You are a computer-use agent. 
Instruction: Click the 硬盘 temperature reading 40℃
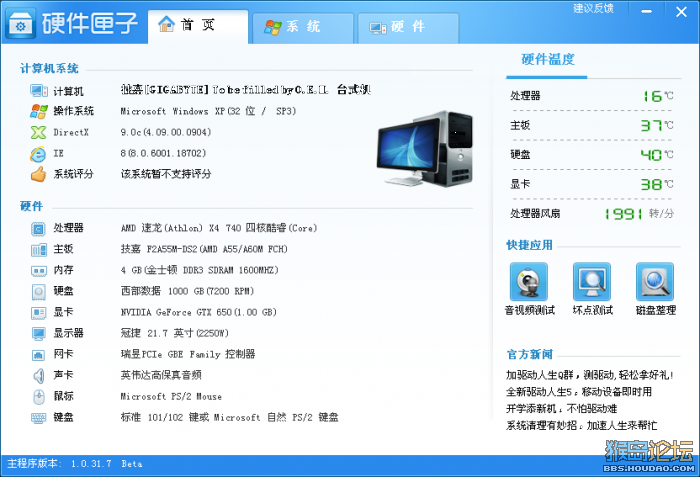657,155
